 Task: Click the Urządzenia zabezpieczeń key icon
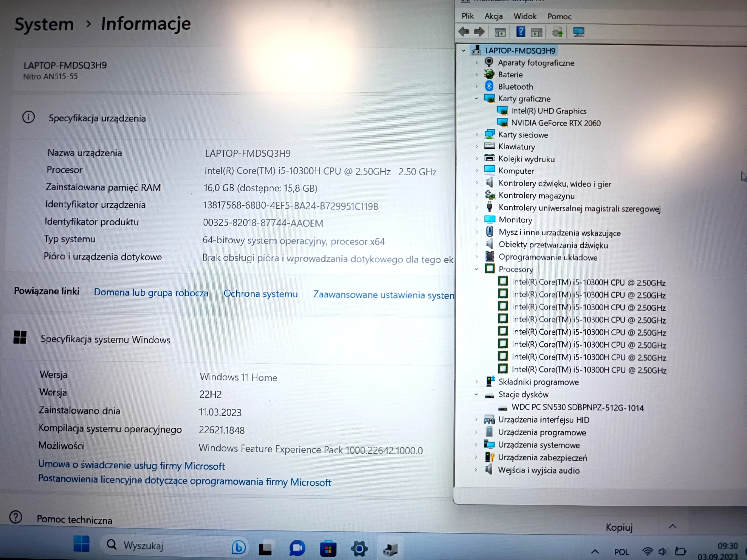[490, 457]
